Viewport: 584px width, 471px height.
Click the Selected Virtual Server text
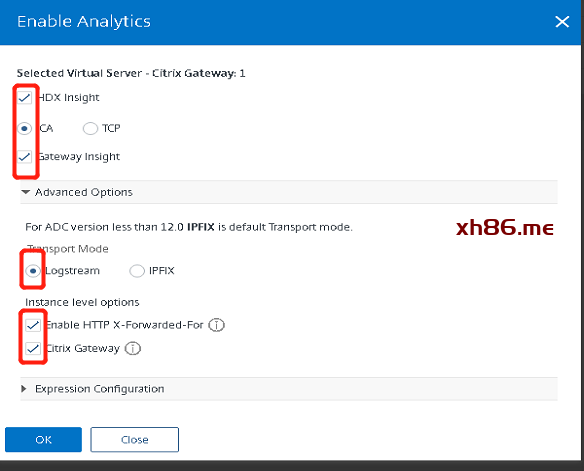pos(131,73)
